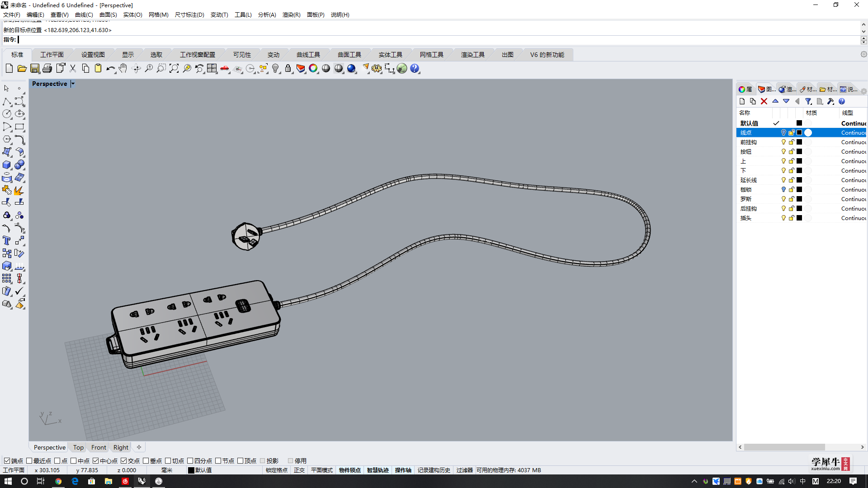
Task: Click the Zoom Extents icon
Action: tap(174, 68)
